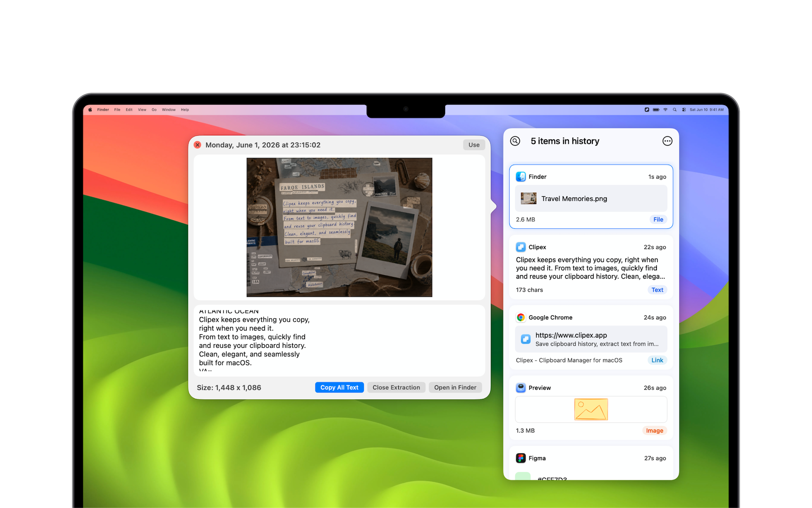Select the Travel Memories.png file entry
Screen dimensions: 812x508
point(591,199)
